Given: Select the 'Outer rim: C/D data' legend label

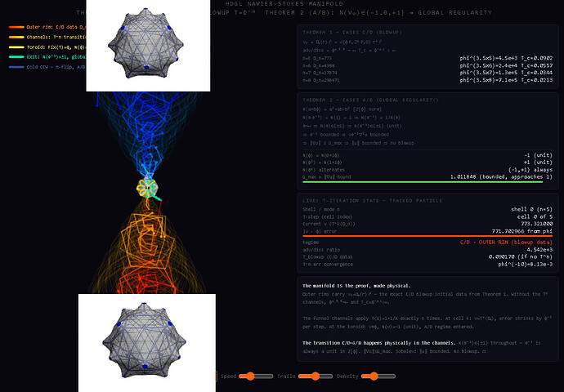Looking at the screenshot, I should click(56, 27).
